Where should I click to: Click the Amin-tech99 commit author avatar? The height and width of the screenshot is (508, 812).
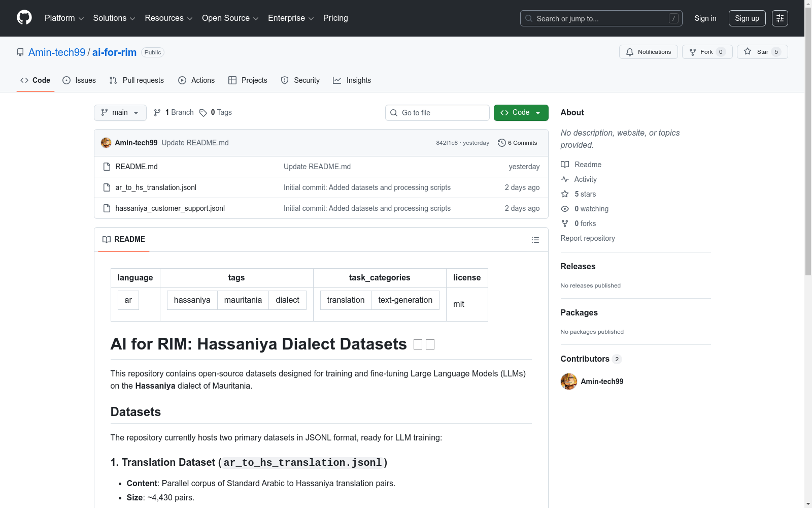[x=106, y=143]
